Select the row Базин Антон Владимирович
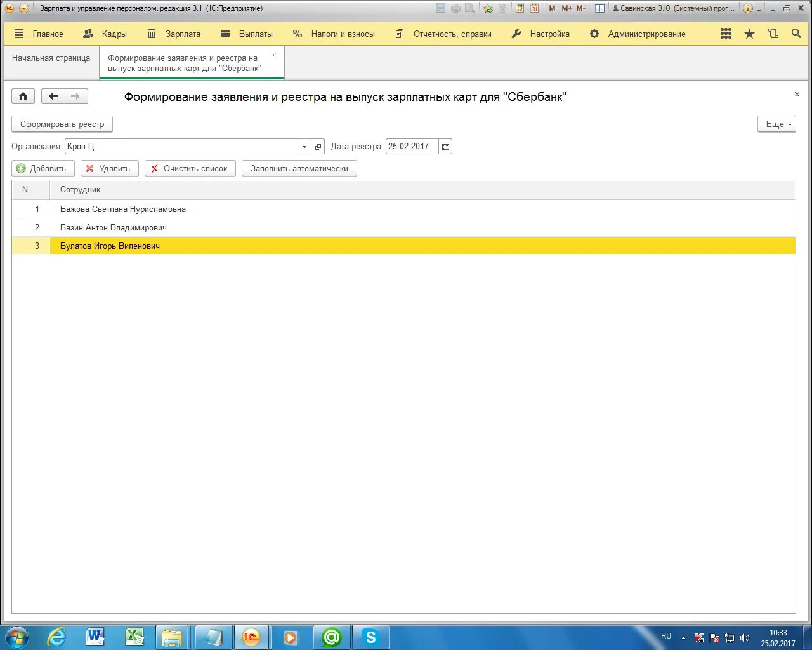812x650 pixels. coord(403,227)
